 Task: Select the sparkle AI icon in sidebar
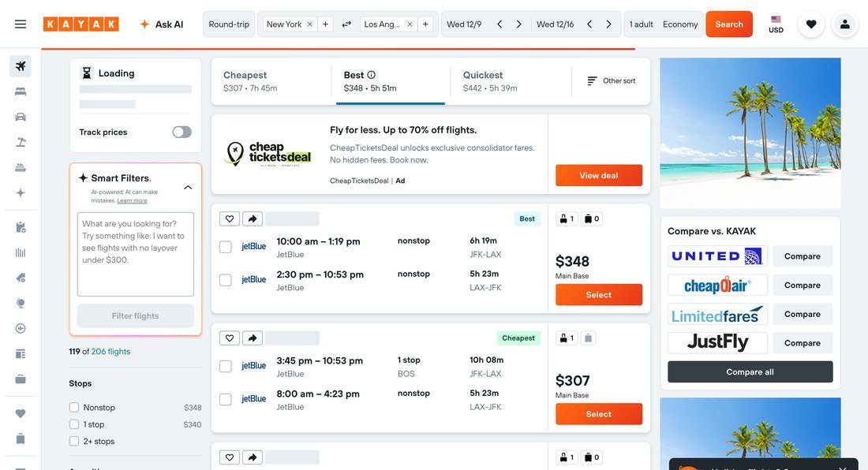pos(21,193)
